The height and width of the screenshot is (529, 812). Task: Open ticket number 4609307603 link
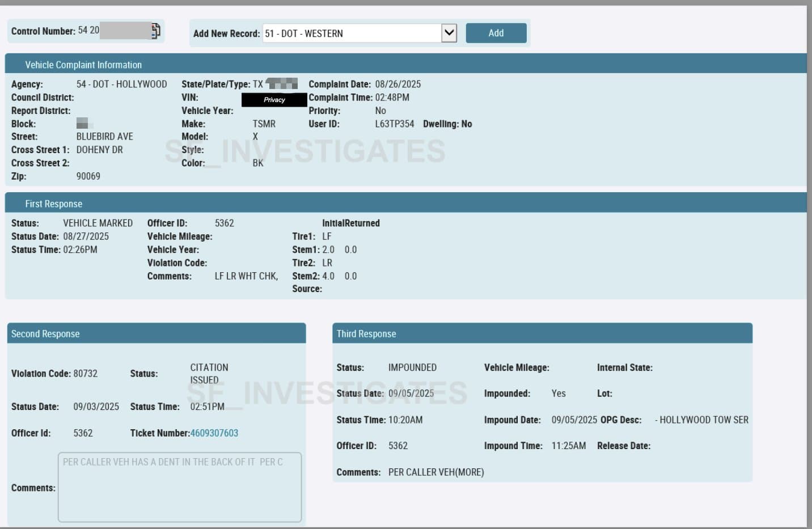(214, 433)
